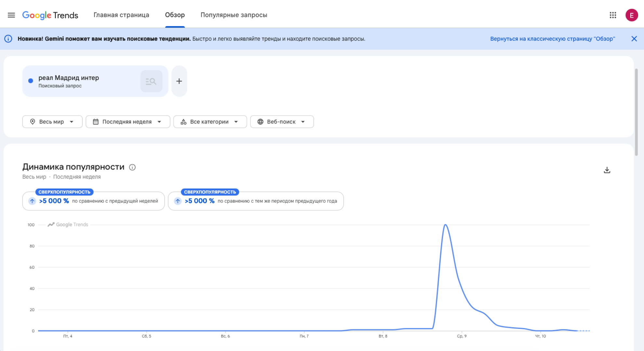Open the hamburger main menu
The width and height of the screenshot is (644, 351).
pyautogui.click(x=11, y=15)
